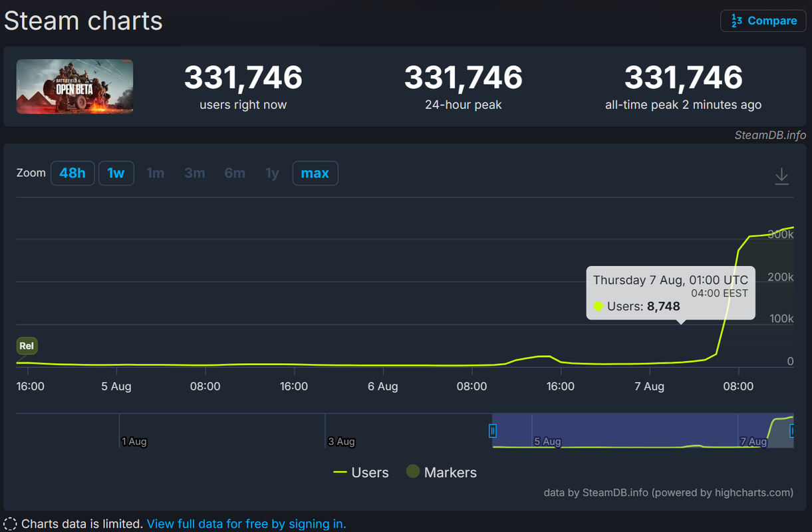Set chart zoom to 6m

point(235,173)
